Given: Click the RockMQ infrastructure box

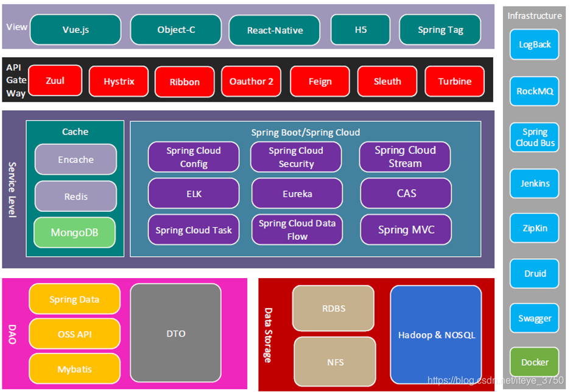Looking at the screenshot, I should [535, 91].
